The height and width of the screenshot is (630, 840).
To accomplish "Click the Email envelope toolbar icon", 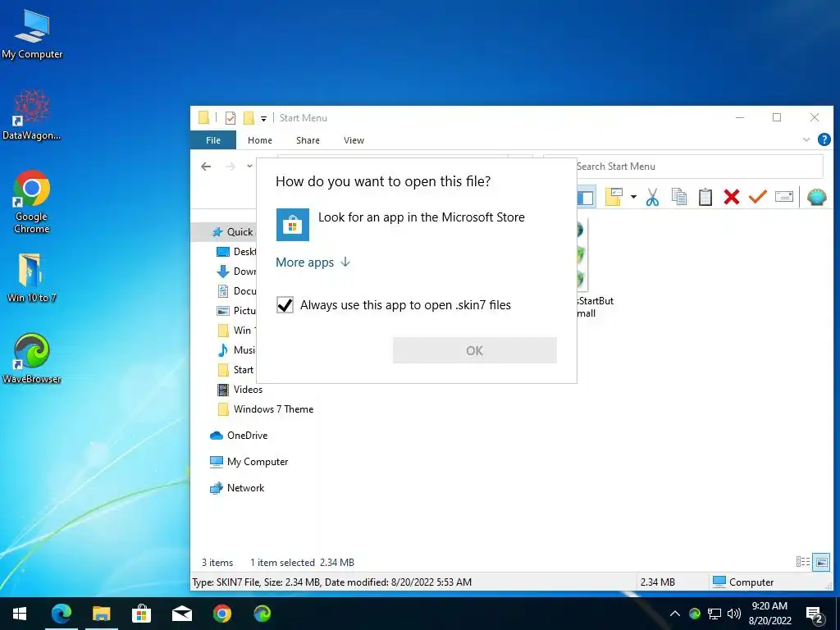I will coord(783,197).
